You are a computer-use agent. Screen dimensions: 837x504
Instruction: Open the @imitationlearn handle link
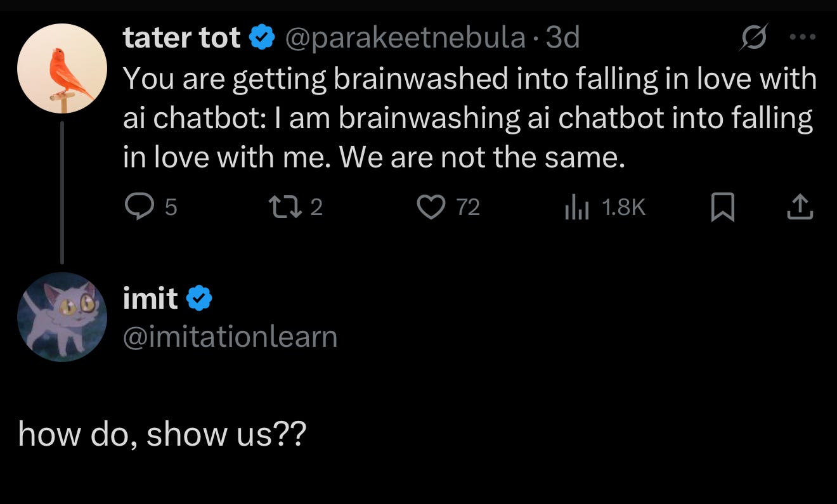pos(230,336)
